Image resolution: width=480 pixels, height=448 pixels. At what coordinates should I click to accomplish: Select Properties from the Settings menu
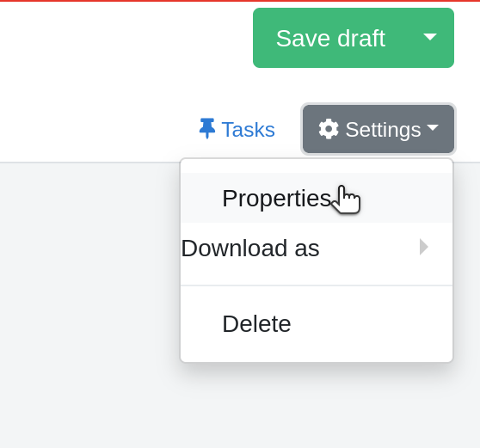pyautogui.click(x=276, y=199)
